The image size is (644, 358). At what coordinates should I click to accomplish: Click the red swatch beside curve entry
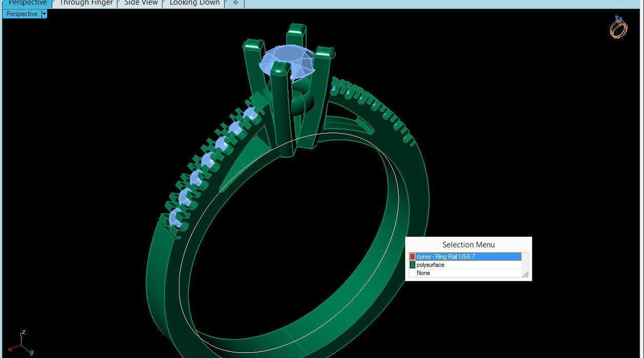412,257
